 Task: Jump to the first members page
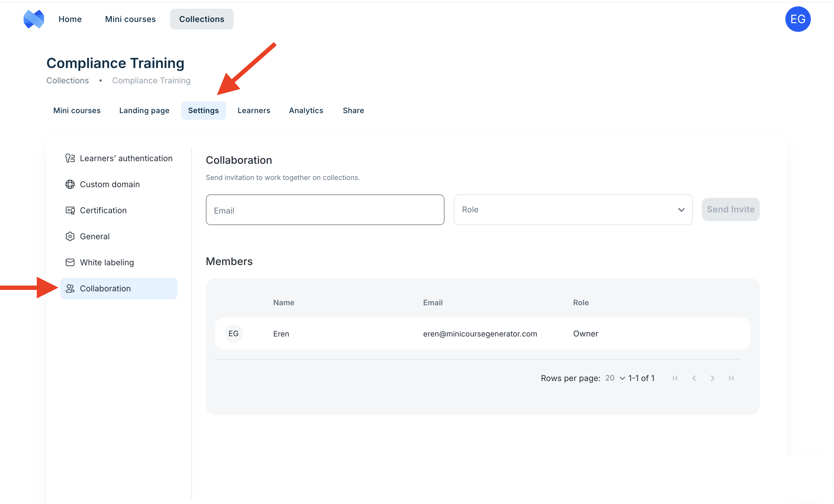click(675, 378)
